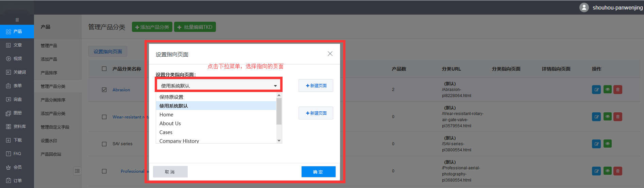
Task: Click the red trash icon for Wear-resistant row
Action: [x=618, y=117]
